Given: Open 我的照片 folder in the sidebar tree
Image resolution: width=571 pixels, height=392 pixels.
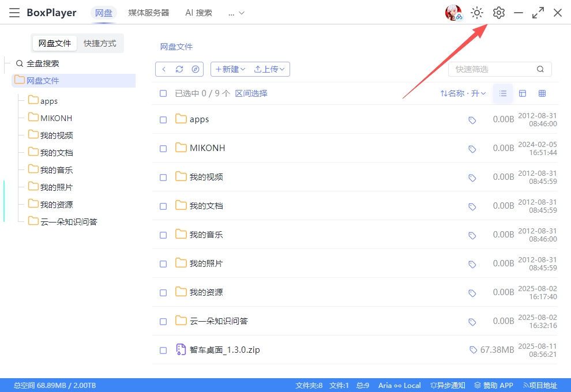Looking at the screenshot, I should pyautogui.click(x=51, y=187).
